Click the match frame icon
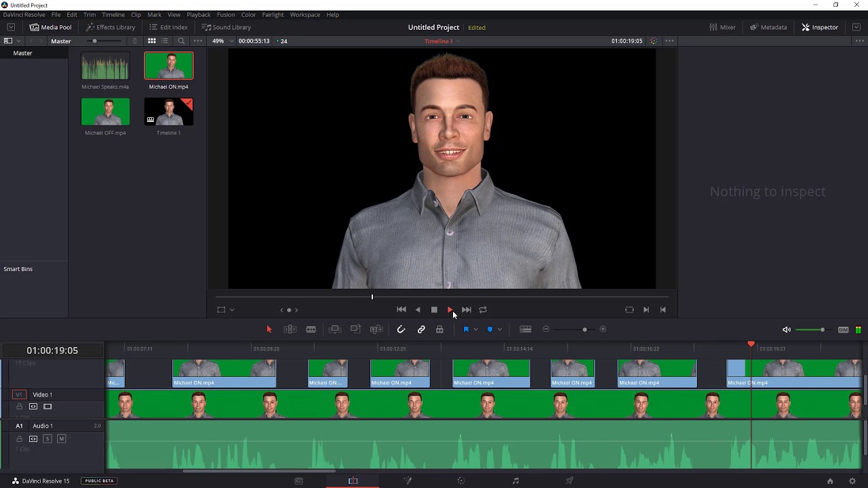This screenshot has width=868, height=488. (x=629, y=310)
